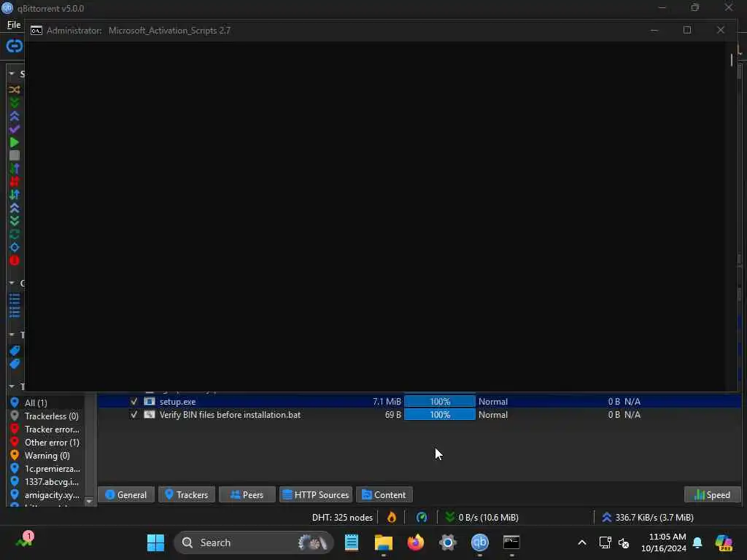The height and width of the screenshot is (560, 747).
Task: Select the Completed checkmark filter icon
Action: point(15,129)
